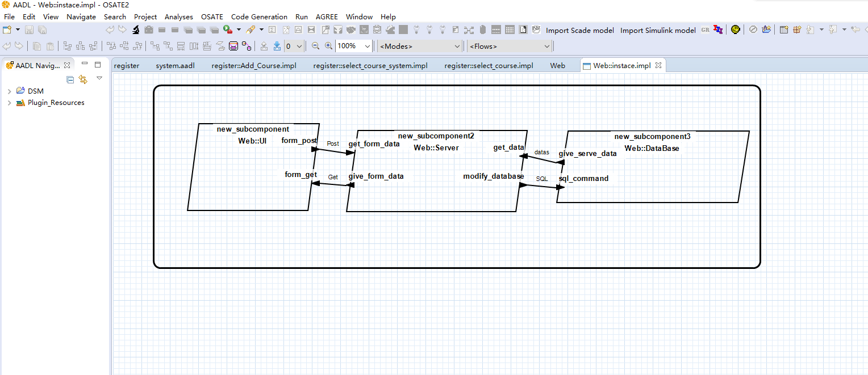Click the zoom out magnifier icon
868x375 pixels.
316,46
